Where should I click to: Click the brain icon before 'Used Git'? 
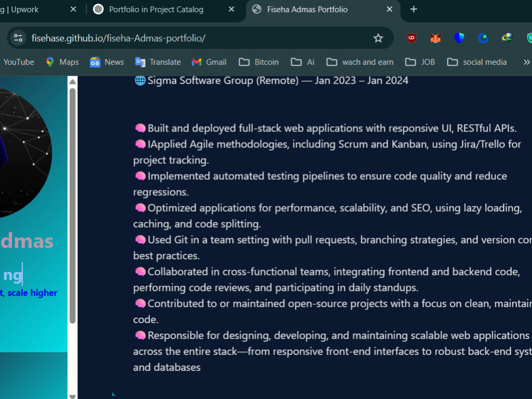tap(140, 240)
